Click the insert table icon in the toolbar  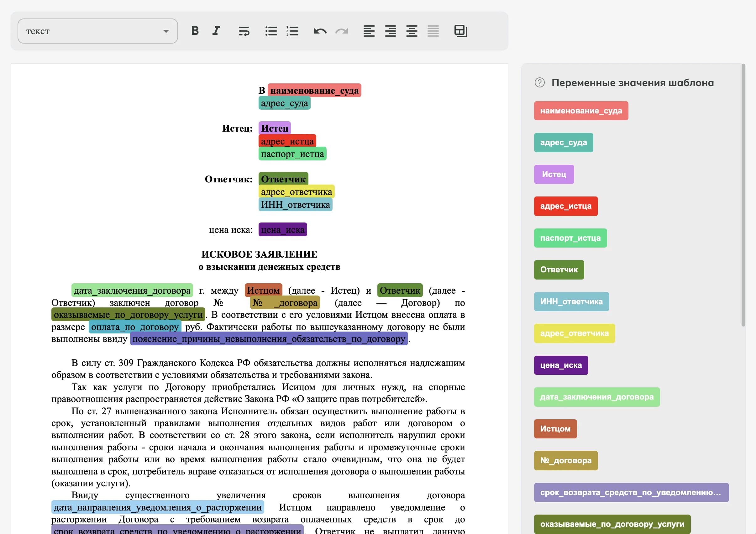click(x=460, y=31)
